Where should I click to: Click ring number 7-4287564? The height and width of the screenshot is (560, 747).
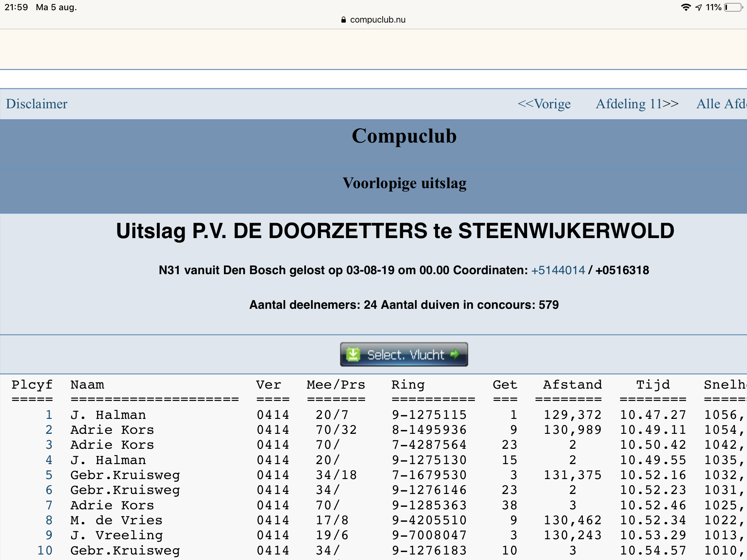(x=429, y=445)
